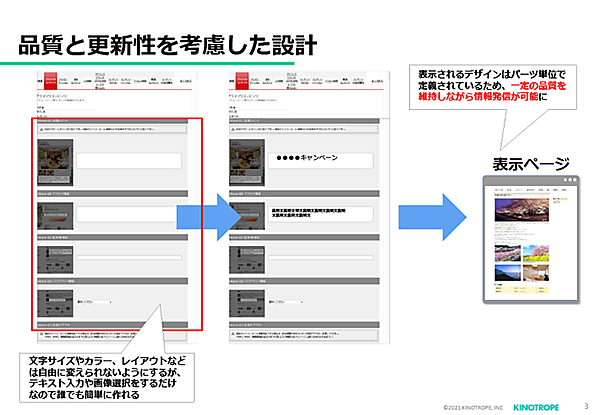Screen dimensions: 600x415
Task: Open the select dropdown in the empty-form screenshot
Action: [x=94, y=302]
